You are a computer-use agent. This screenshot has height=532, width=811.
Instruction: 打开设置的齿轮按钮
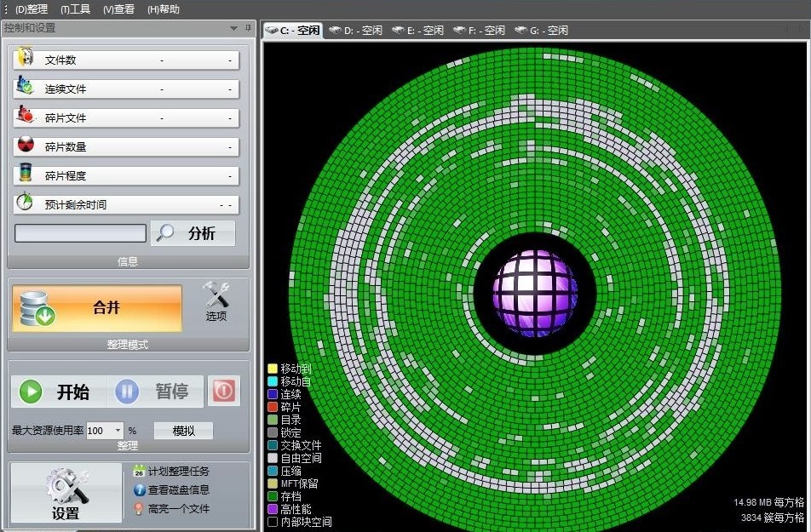coord(64,492)
